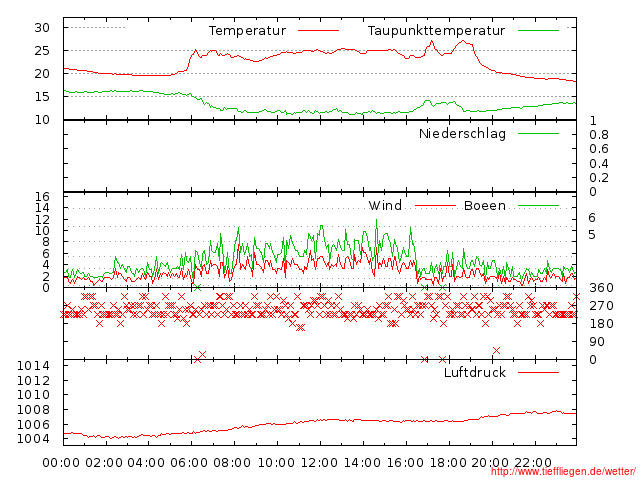Image resolution: width=640 pixels, height=480 pixels.
Task: Click the 270 wind direction axis value
Action: [x=601, y=306]
